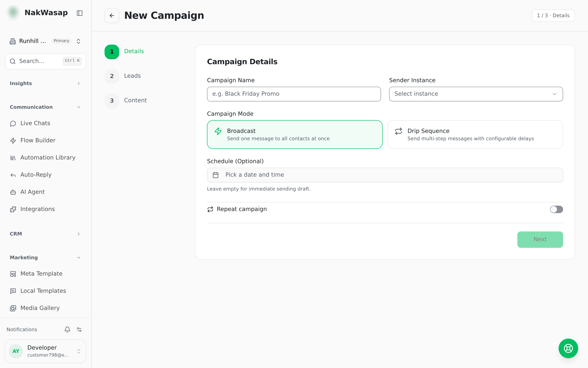Image resolution: width=588 pixels, height=368 pixels.
Task: Select Drip Sequence campaign mode
Action: coord(475,135)
